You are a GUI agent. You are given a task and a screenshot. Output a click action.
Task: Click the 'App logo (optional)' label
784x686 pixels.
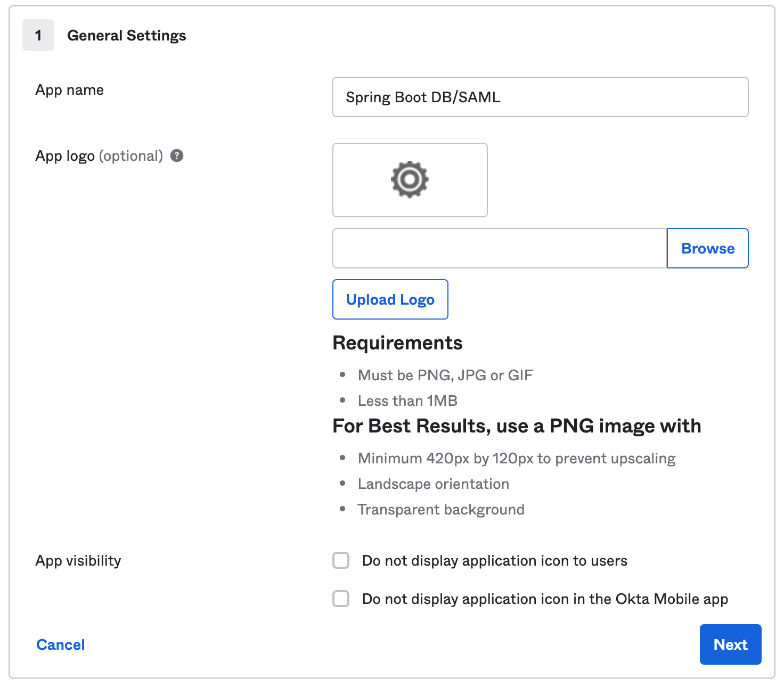99,156
